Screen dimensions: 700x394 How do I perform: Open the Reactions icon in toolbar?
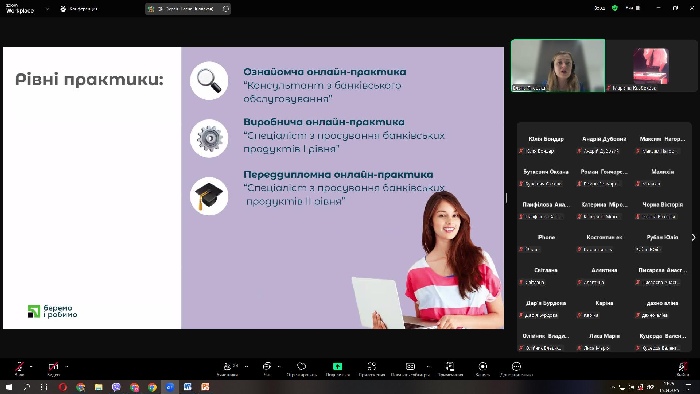301,367
